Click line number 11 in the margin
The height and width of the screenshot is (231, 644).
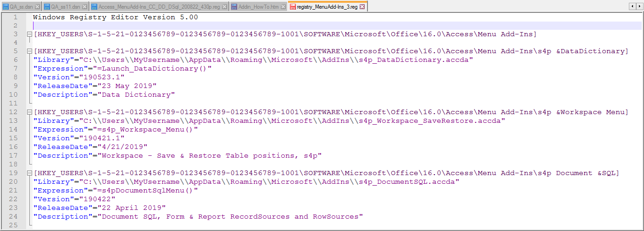(x=13, y=104)
